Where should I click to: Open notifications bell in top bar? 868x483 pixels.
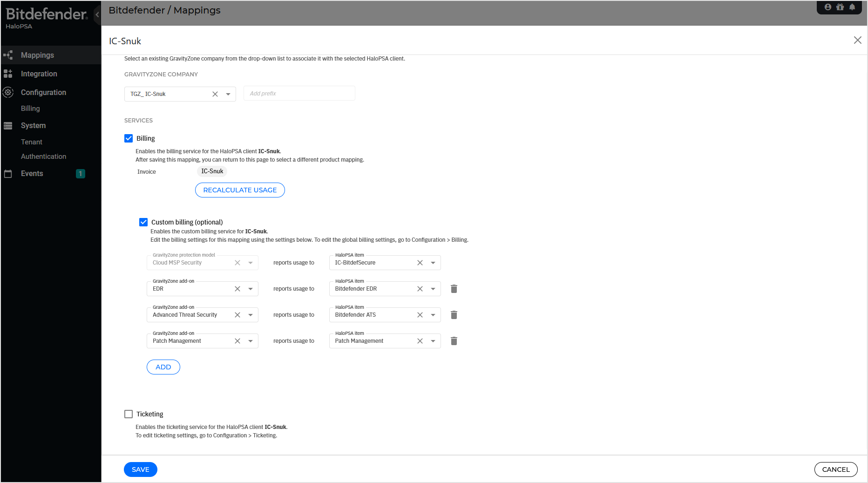click(852, 7)
